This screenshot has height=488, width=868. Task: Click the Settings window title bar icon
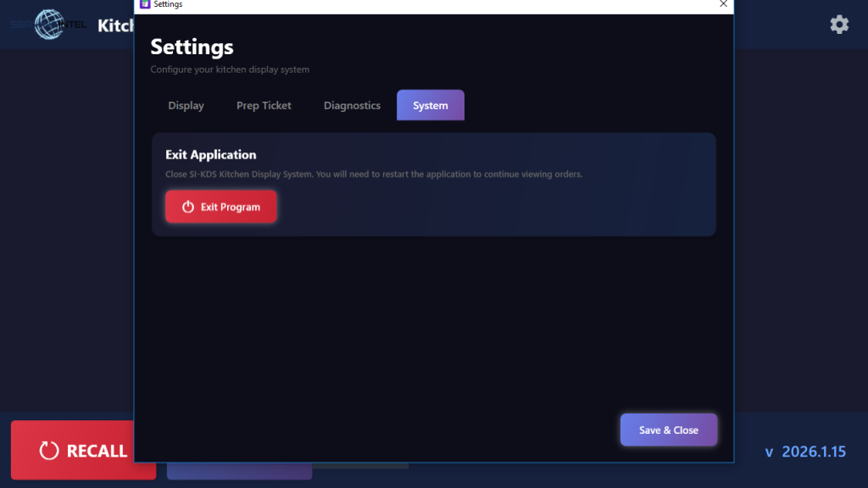[x=145, y=4]
